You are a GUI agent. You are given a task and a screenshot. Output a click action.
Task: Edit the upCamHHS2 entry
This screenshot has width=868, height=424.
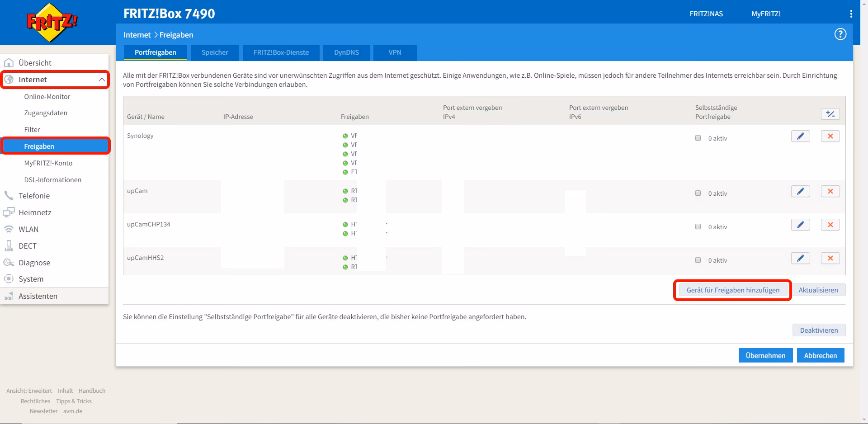[x=800, y=258]
